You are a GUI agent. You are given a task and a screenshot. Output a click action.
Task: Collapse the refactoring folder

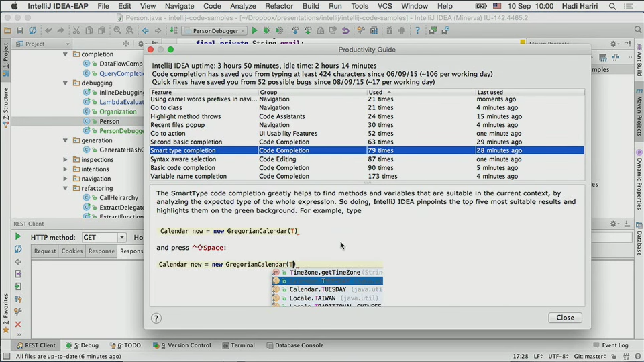tap(65, 189)
